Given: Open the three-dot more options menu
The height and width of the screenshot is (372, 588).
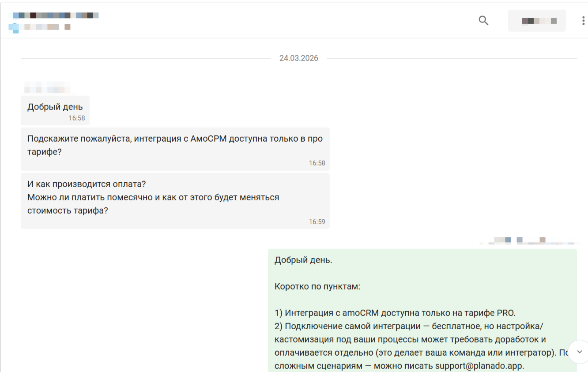Looking at the screenshot, I should pos(583,21).
